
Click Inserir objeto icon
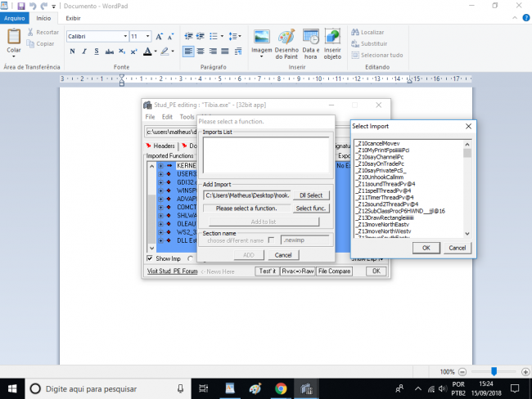pos(332,37)
